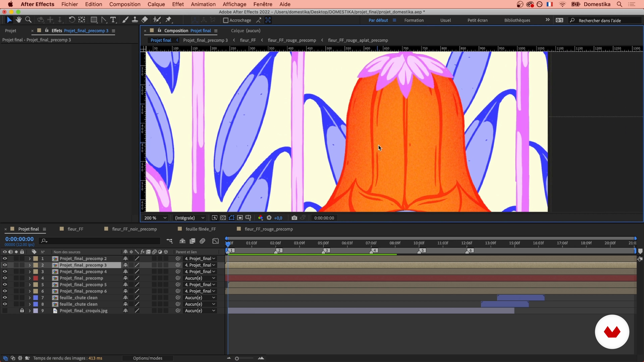This screenshot has height=362, width=644.
Task: Select the Puppet Pin tool
Action: (x=169, y=20)
